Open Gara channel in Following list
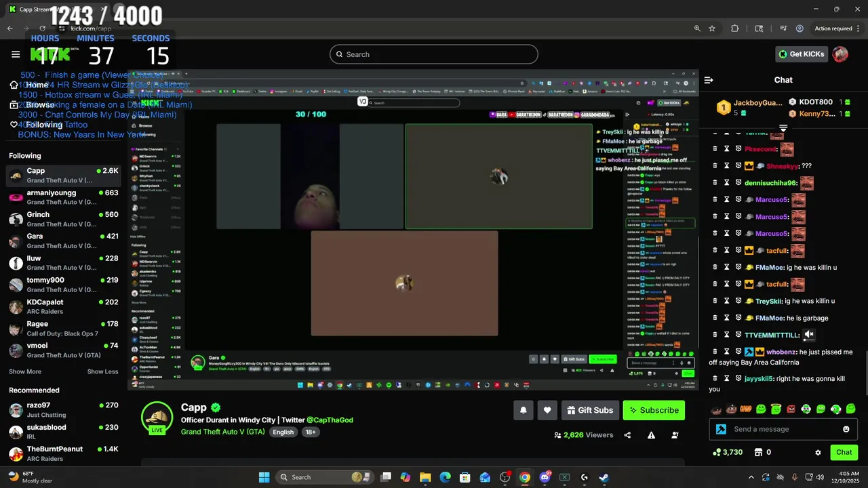 pos(64,241)
